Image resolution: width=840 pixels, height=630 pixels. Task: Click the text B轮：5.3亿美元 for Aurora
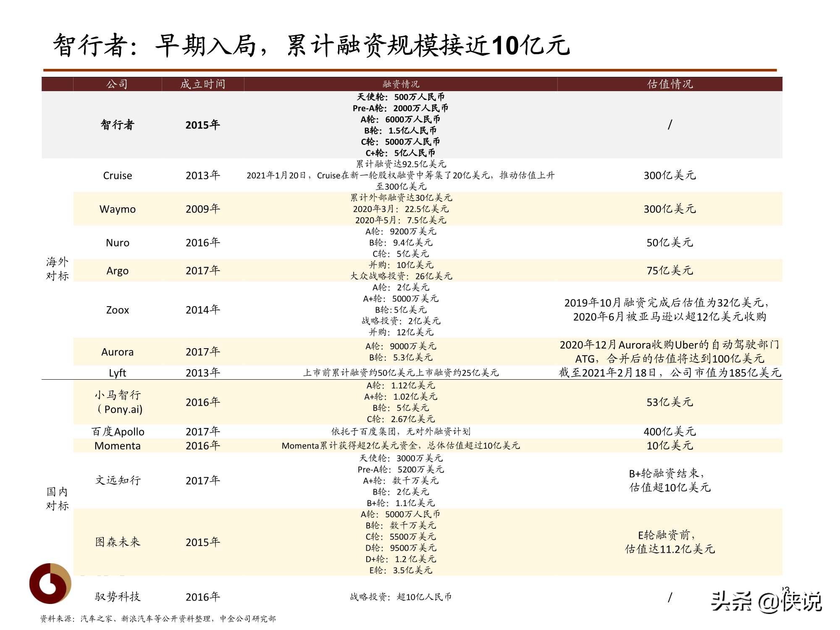point(401,357)
